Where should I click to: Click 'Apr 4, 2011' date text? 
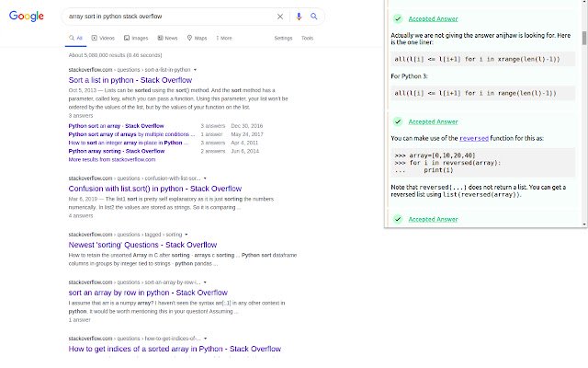pos(245,143)
